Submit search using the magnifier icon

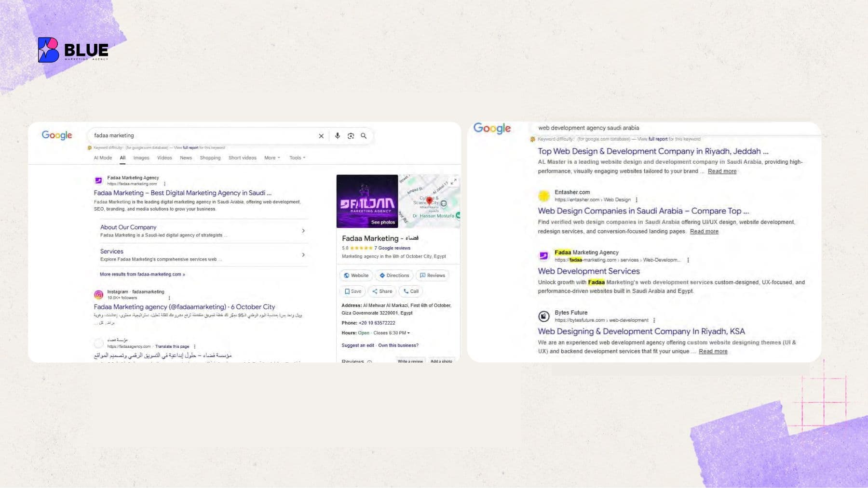click(x=364, y=136)
